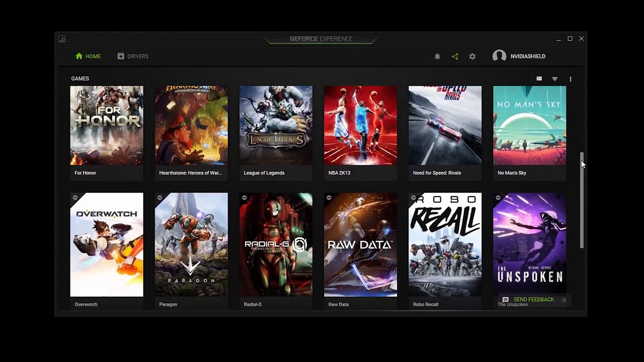Viewport: 644px width, 362px height.
Task: Click the green share icon
Action: pyautogui.click(x=455, y=56)
